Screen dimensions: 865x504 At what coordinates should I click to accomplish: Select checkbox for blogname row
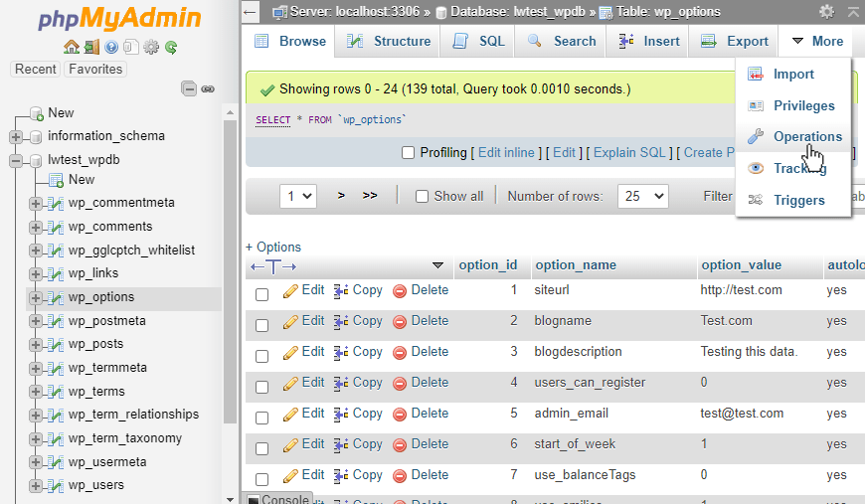tap(262, 325)
